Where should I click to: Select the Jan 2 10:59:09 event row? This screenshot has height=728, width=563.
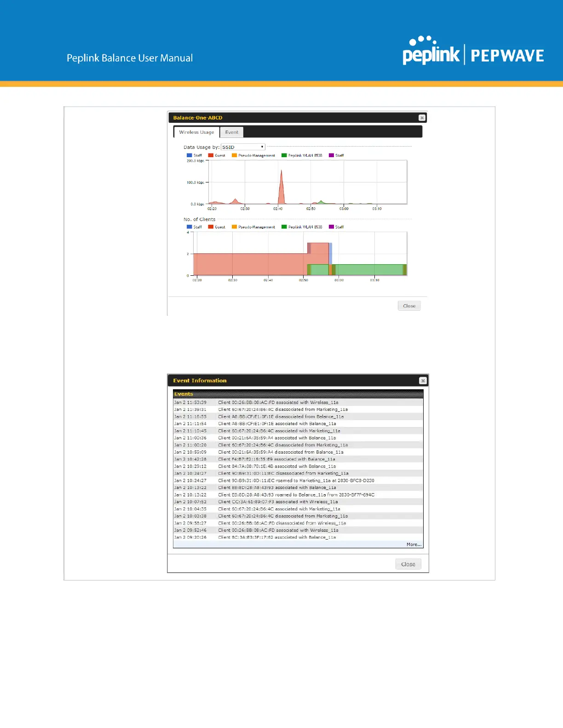298,452
